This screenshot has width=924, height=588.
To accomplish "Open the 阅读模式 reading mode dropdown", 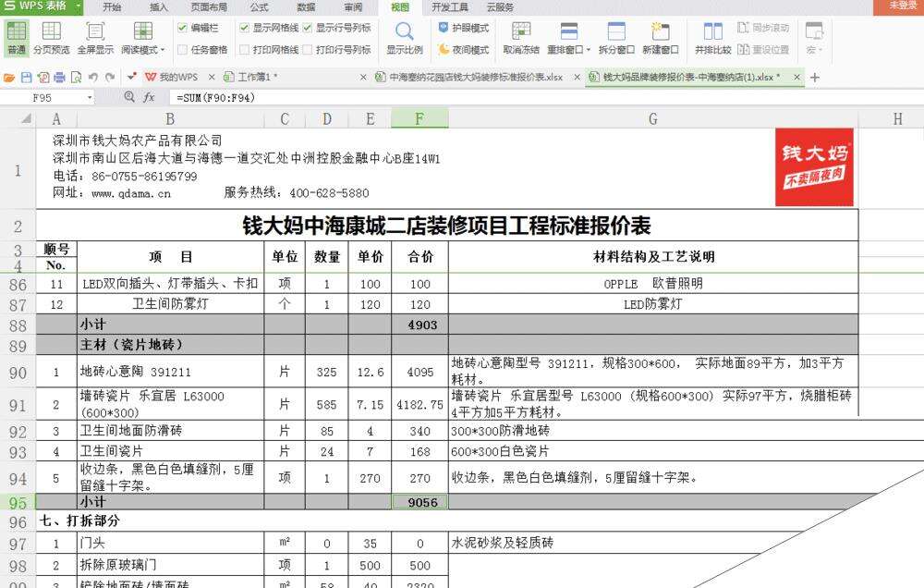I will click(143, 38).
